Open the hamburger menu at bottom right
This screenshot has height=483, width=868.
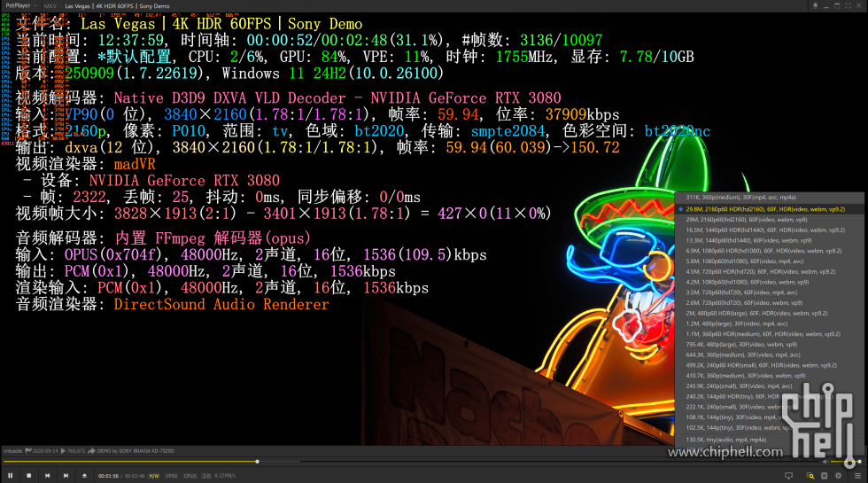(x=856, y=476)
